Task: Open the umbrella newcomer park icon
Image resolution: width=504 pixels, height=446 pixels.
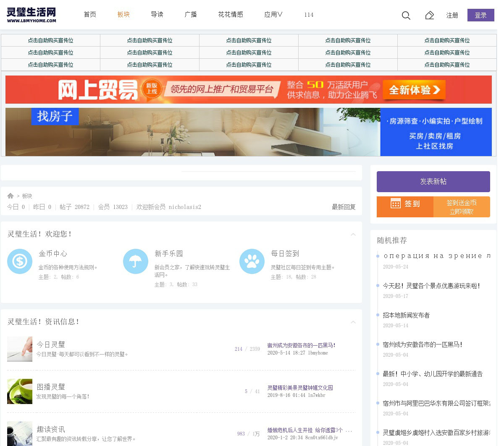Action: coord(135,261)
